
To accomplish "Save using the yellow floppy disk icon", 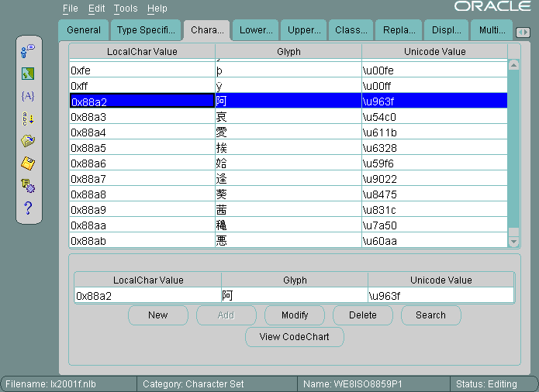I will [28, 163].
